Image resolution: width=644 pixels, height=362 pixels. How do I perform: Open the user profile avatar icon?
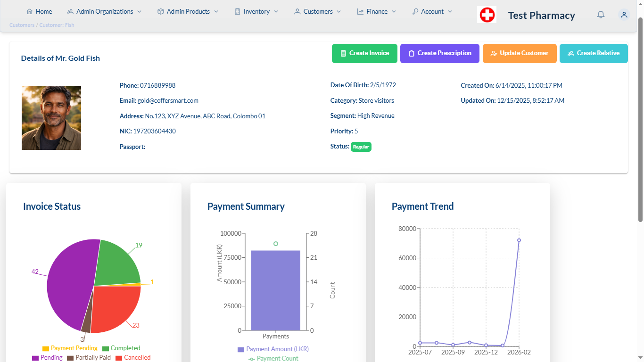click(x=624, y=15)
